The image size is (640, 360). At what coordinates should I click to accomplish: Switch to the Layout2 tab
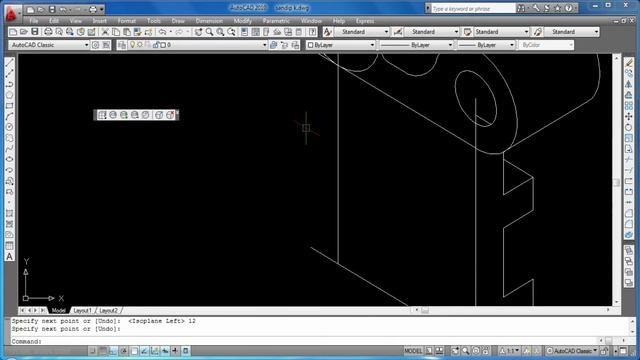[108, 311]
